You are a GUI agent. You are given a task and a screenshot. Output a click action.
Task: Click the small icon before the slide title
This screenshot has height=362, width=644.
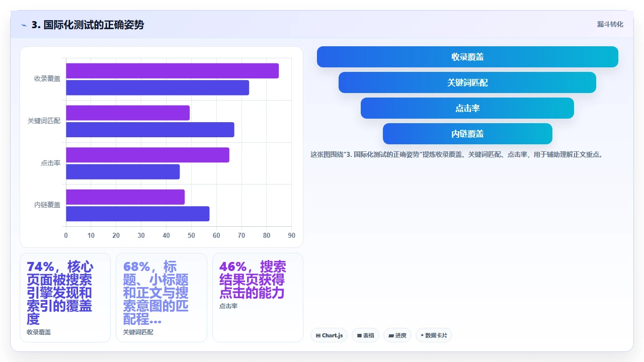(x=24, y=25)
